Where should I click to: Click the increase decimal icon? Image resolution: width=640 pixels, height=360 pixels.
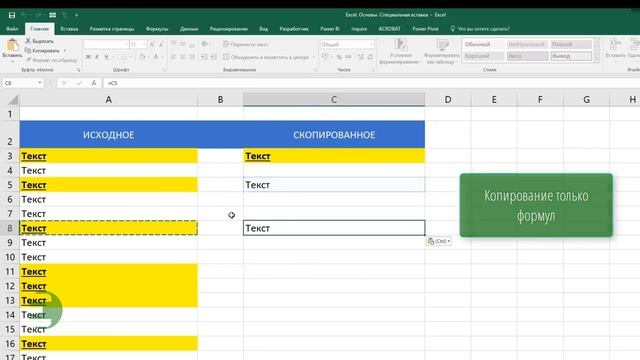361,57
